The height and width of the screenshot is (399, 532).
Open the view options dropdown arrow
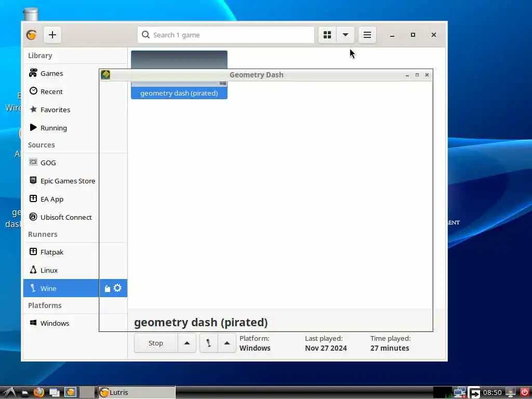pyautogui.click(x=345, y=35)
